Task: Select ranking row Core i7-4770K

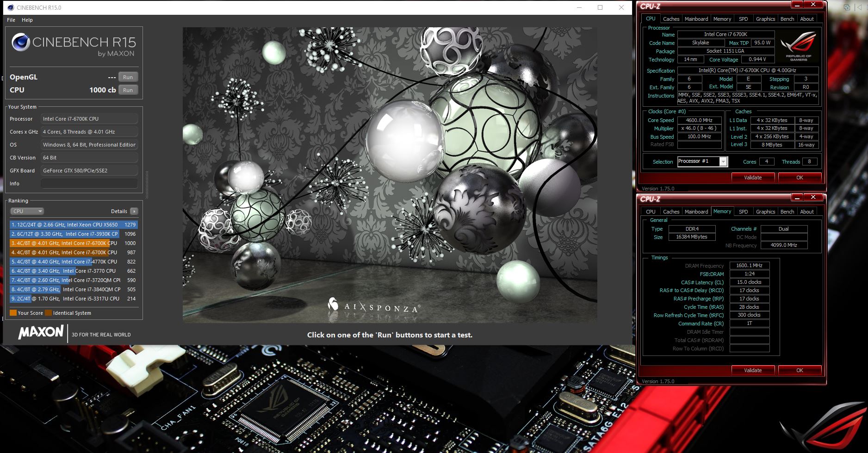Action: click(74, 262)
